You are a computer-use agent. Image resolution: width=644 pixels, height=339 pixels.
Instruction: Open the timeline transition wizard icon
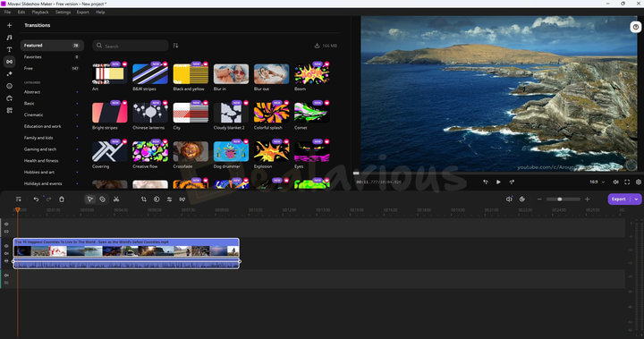click(182, 199)
